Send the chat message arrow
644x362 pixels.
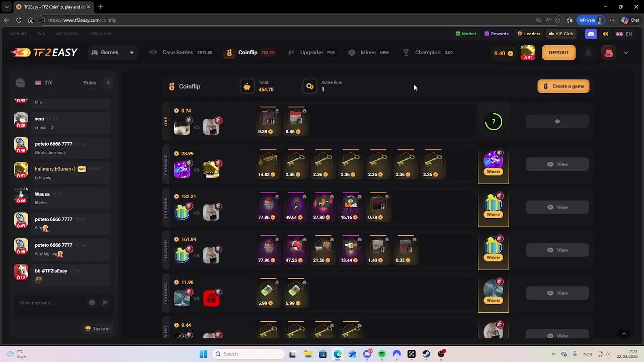point(105,303)
